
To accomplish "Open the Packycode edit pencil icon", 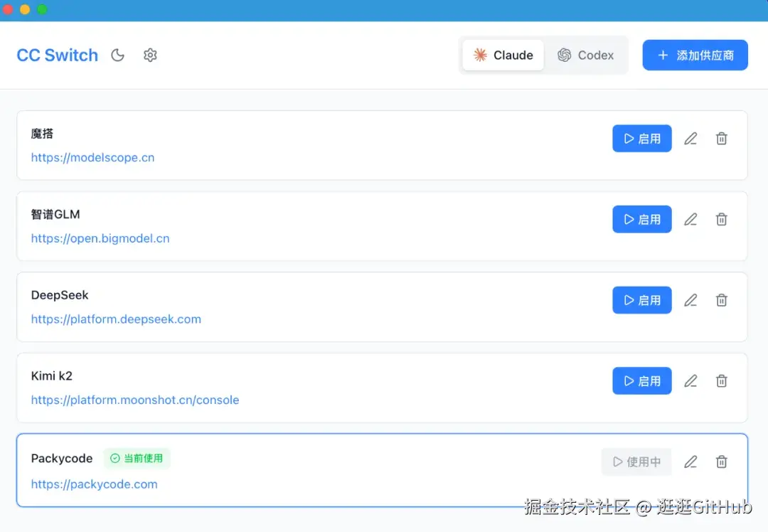I will [x=690, y=462].
